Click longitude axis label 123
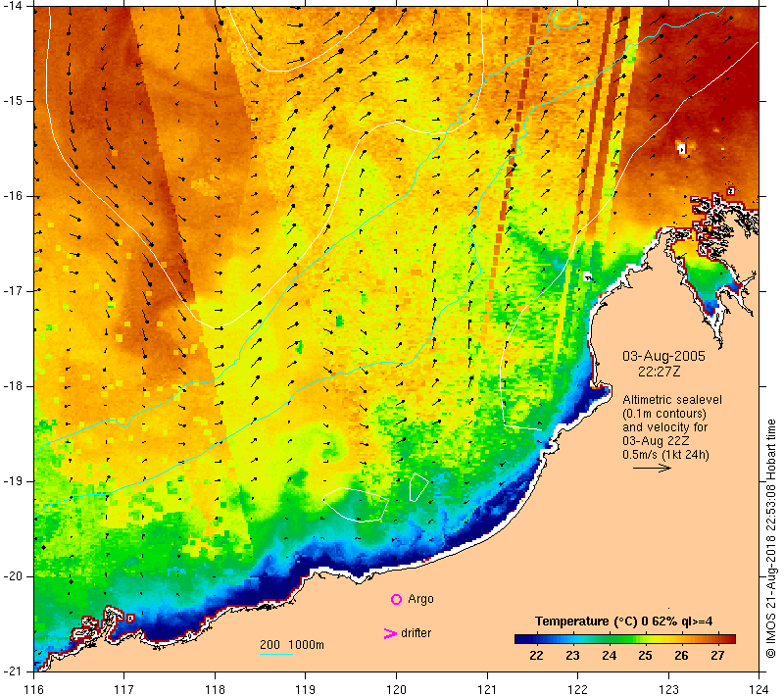The width and height of the screenshot is (784, 696). pyautogui.click(x=668, y=689)
